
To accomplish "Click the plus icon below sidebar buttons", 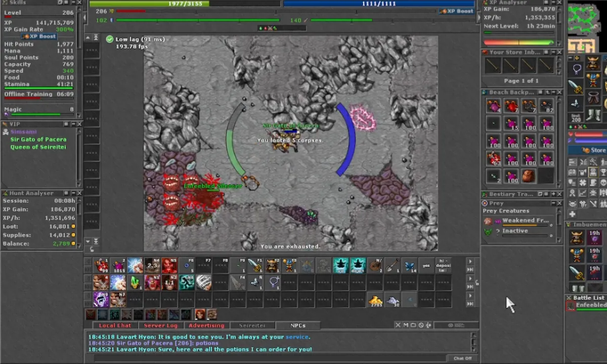I will coord(572,214).
